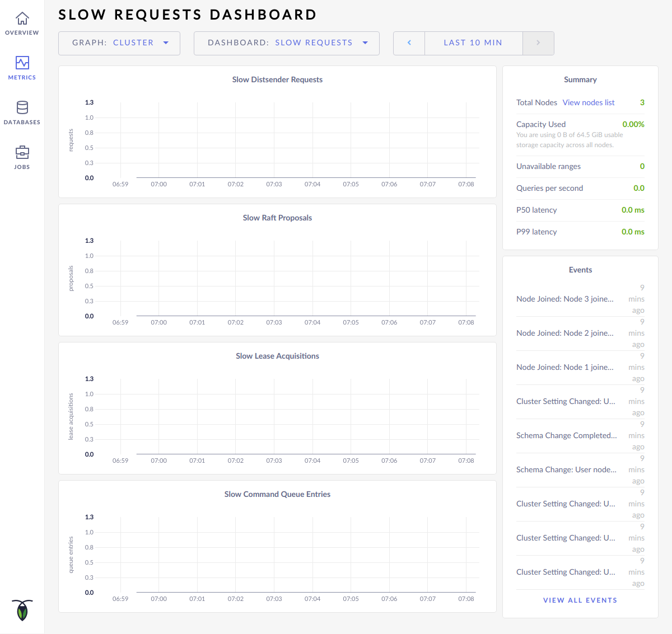The image size is (672, 634).
Task: Click View All Events link
Action: (x=580, y=600)
